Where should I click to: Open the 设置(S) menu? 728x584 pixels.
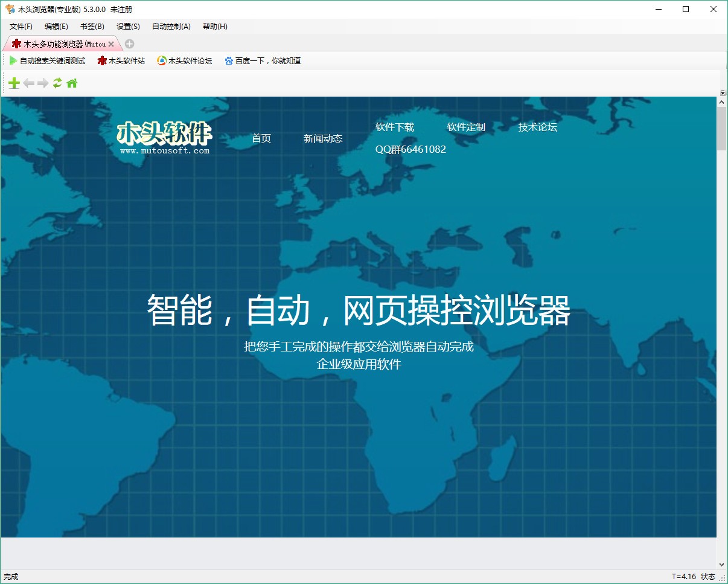point(128,27)
